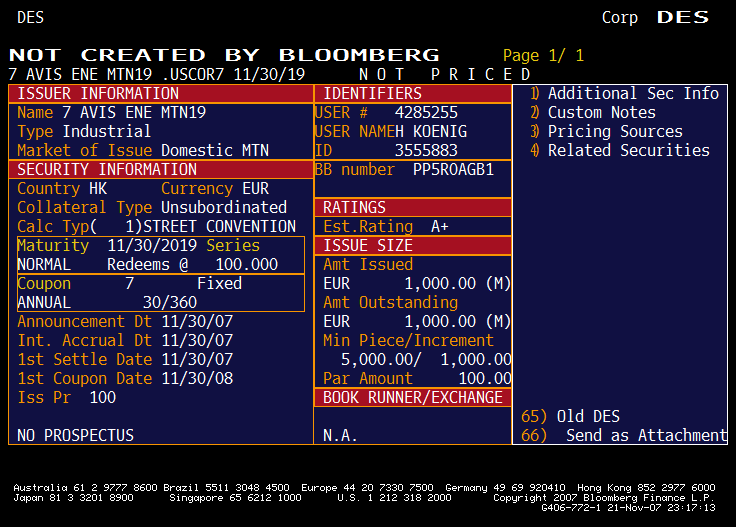Click the IDENTIFIERS section header
The image size is (736, 527).
point(413,93)
